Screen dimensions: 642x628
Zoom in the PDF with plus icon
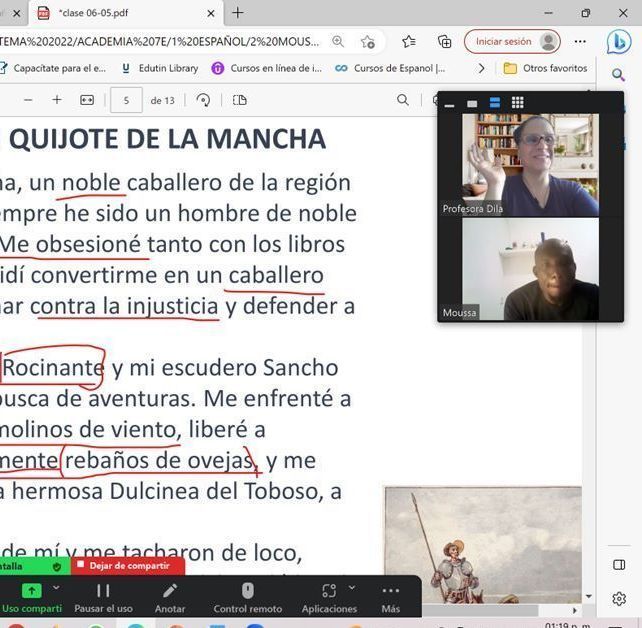[57, 100]
